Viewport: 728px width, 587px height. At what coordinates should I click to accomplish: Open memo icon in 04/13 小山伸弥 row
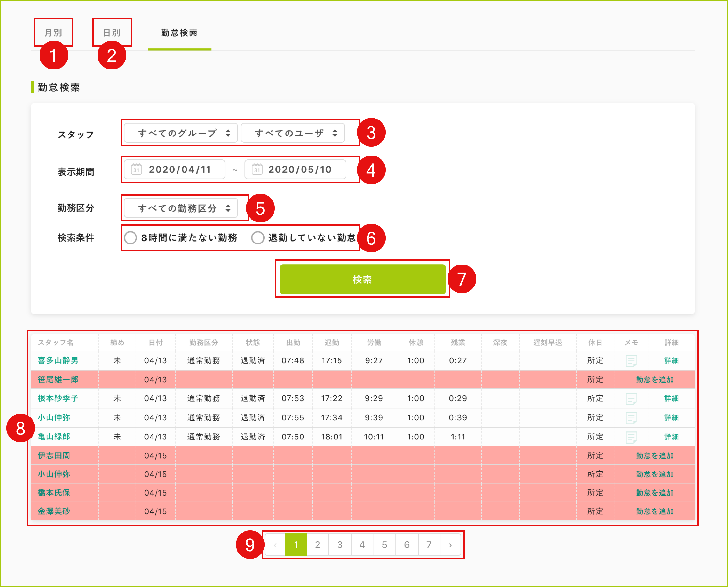tap(631, 418)
